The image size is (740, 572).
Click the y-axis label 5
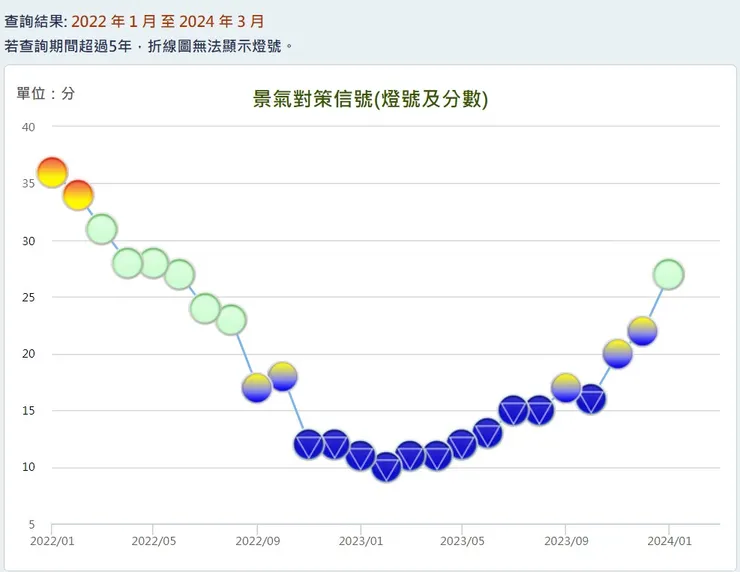32,524
